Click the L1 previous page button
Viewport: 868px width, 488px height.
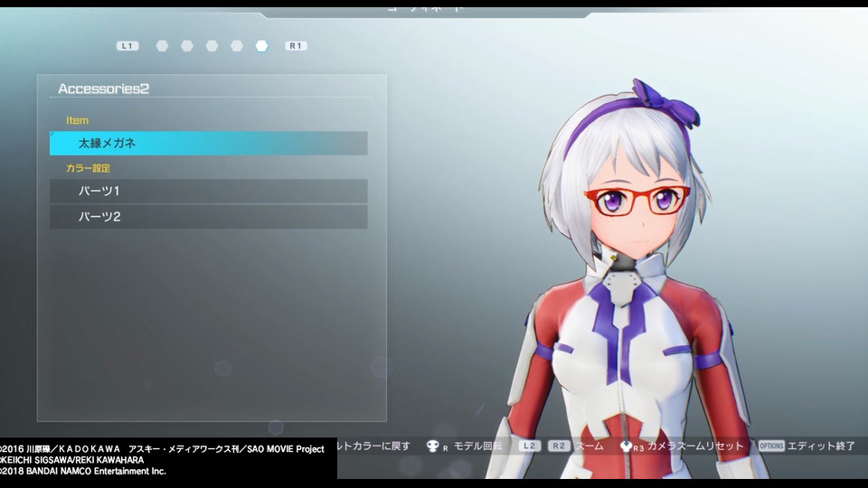click(x=127, y=46)
